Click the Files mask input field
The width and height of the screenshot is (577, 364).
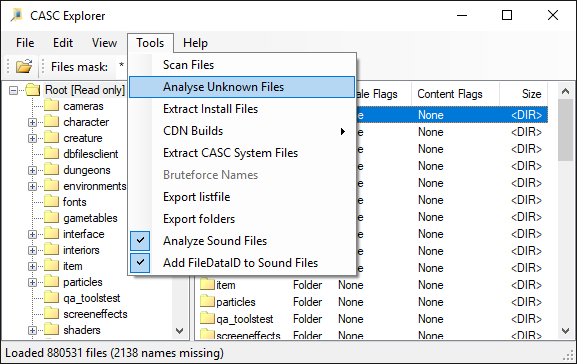121,67
